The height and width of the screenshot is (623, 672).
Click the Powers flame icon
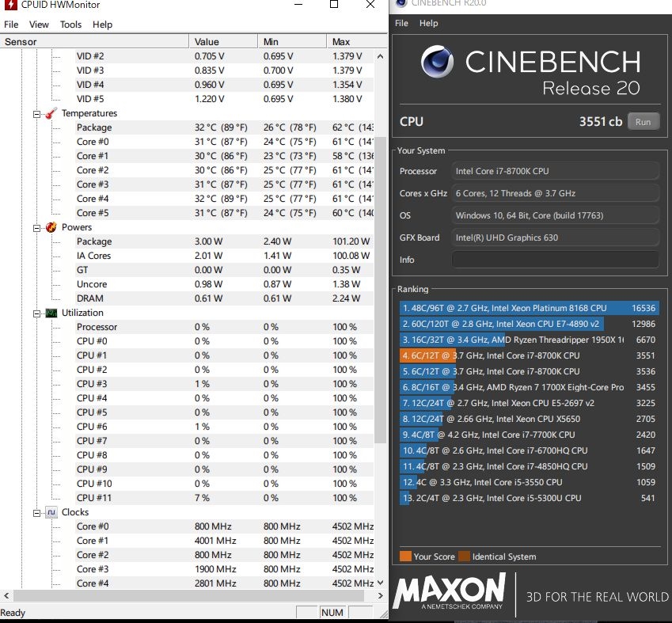point(51,227)
